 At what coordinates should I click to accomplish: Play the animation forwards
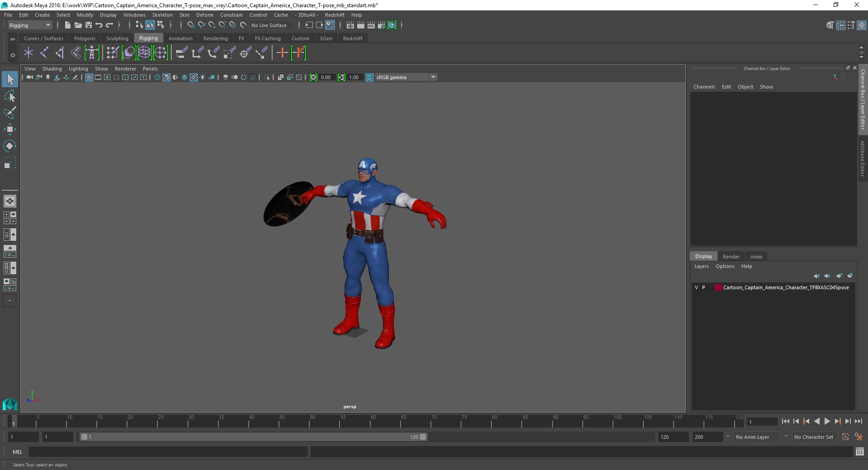tap(827, 421)
